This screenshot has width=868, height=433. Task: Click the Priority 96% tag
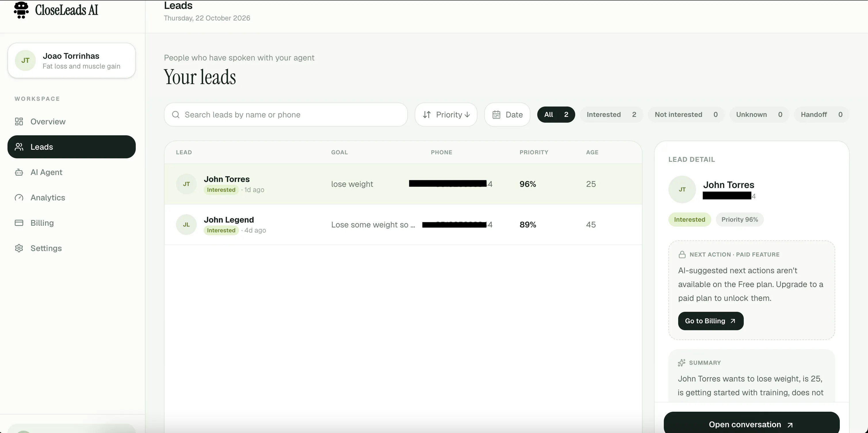click(x=740, y=220)
